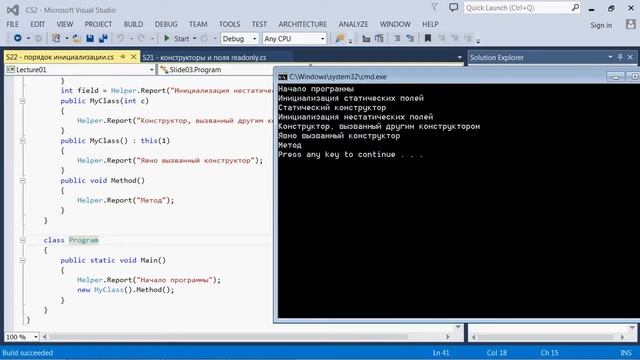
Task: Pin the S22 tab with the pushpin icon
Action: pyautogui.click(x=123, y=57)
